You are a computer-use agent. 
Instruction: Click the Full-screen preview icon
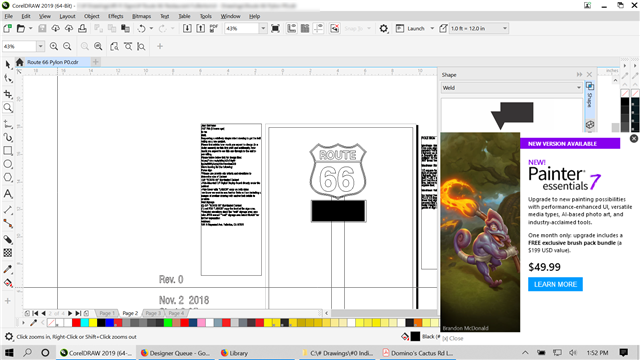[x=275, y=29]
